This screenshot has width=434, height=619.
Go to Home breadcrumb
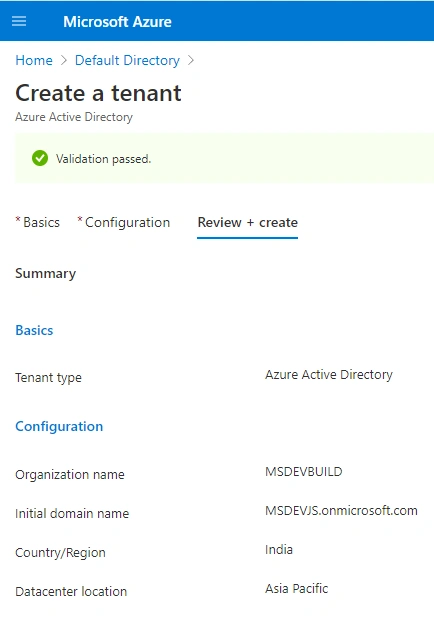pos(34,60)
